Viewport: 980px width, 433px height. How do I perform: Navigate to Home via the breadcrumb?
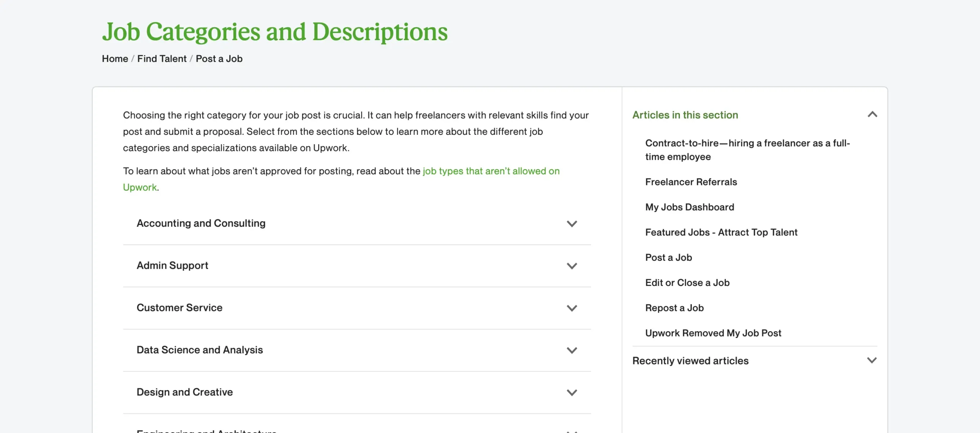click(x=114, y=59)
